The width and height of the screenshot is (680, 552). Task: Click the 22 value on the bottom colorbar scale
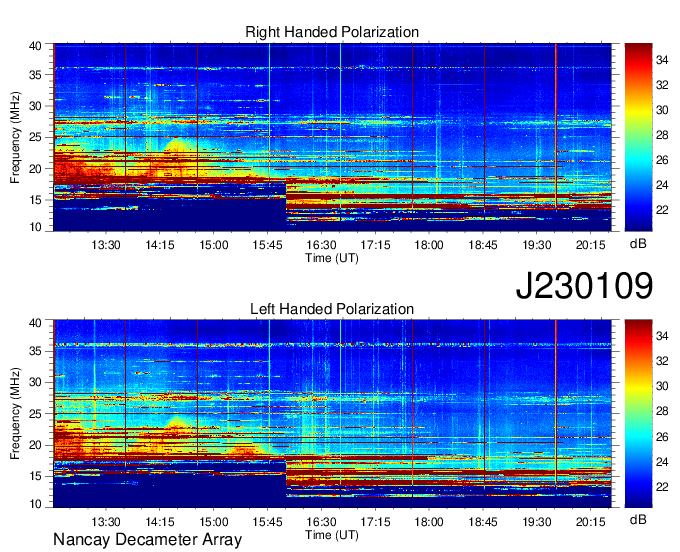click(662, 487)
